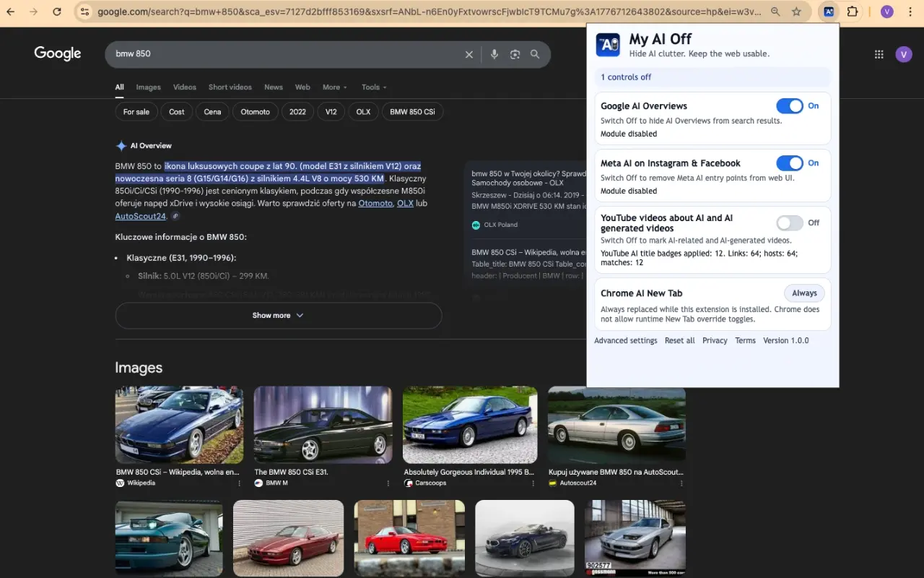
Task: Clear the search box with X icon
Action: pos(469,54)
